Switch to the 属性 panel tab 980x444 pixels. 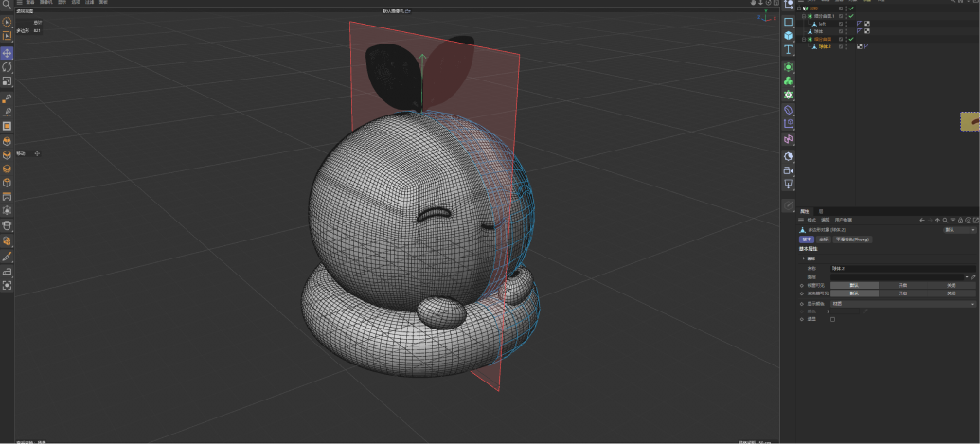click(805, 212)
